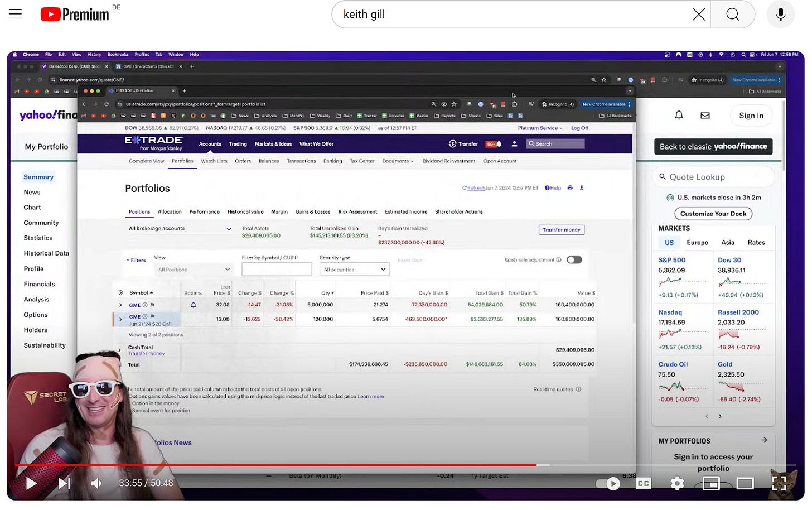
Task: Print the E*TRADE portfolio page
Action: coord(570,188)
